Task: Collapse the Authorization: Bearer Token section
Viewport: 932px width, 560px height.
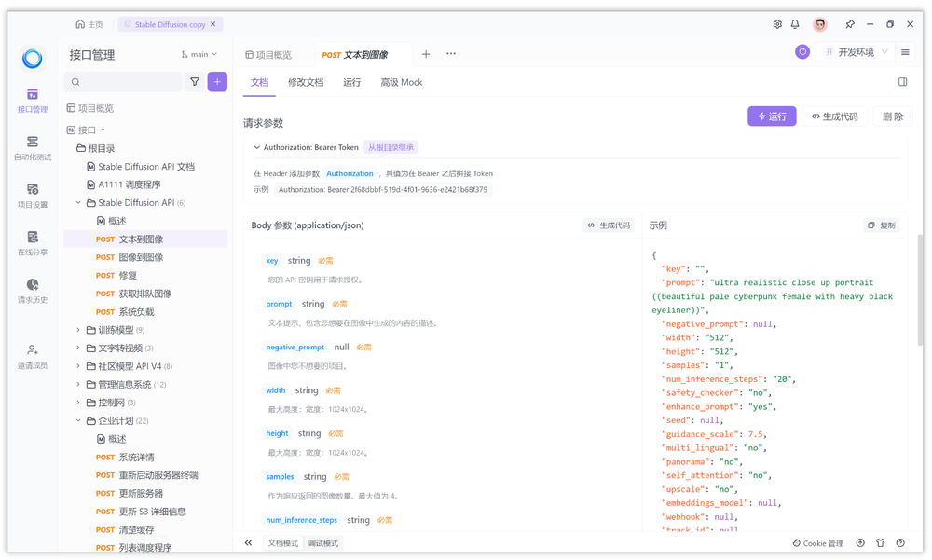Action: point(257,147)
